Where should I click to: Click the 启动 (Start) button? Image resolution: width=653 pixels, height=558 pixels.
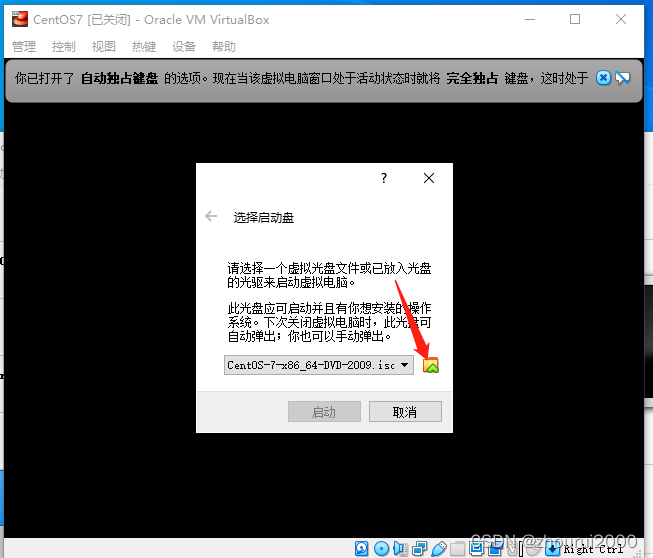[x=324, y=412]
